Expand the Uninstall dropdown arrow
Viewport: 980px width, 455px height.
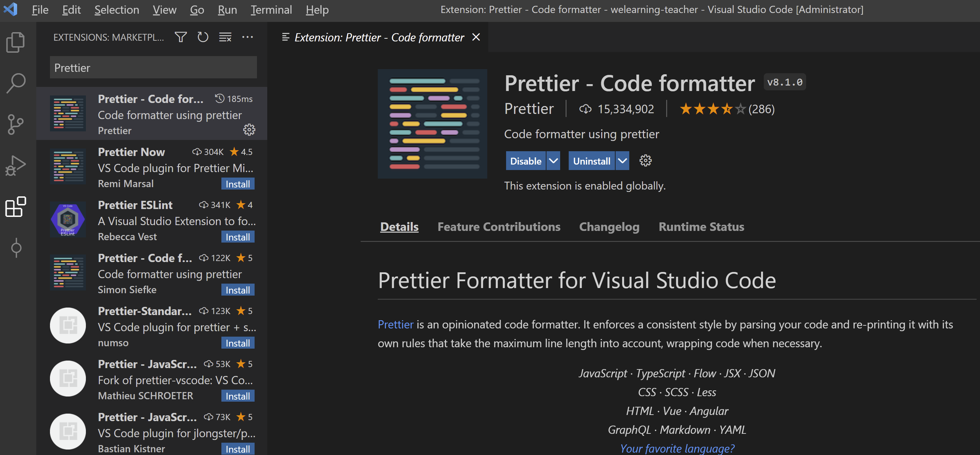click(622, 161)
